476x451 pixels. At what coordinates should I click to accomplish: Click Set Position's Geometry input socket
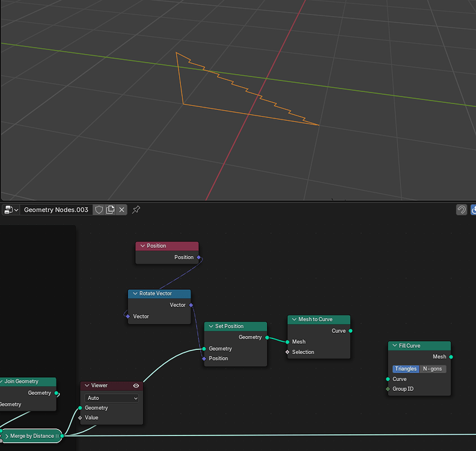(x=204, y=349)
